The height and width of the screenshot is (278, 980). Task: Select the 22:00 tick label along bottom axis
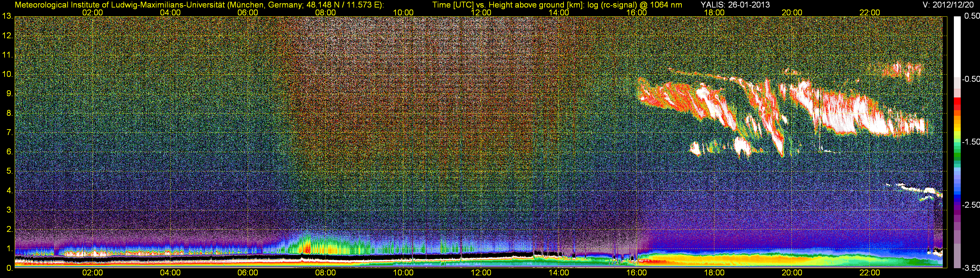870,273
